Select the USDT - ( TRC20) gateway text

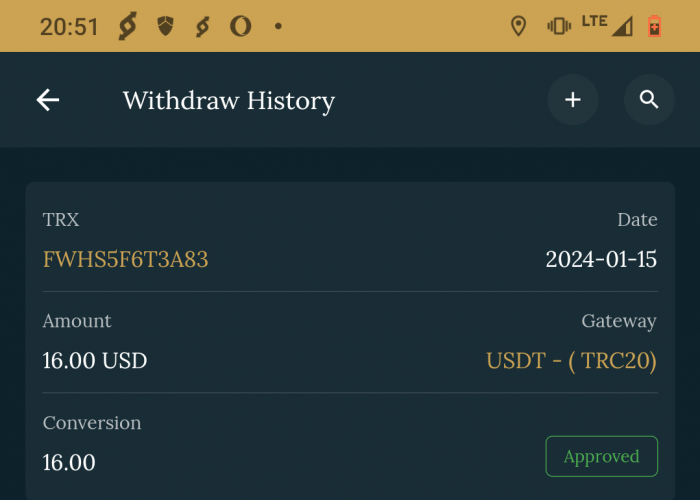[x=571, y=361]
